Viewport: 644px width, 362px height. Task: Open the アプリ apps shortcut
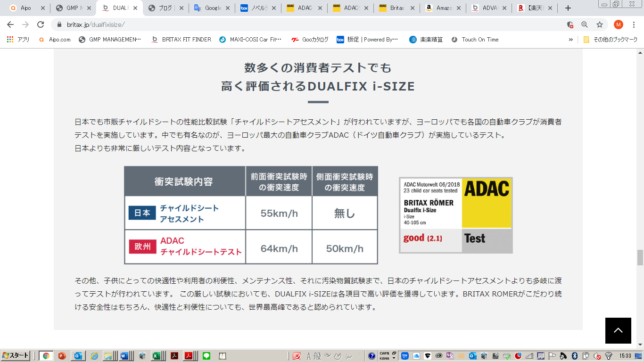pos(18,40)
